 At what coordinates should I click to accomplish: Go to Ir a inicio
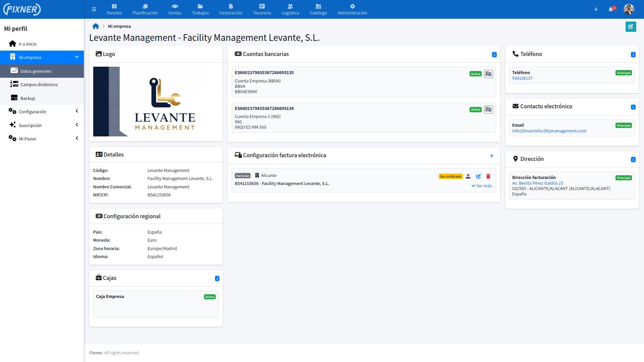42,44
